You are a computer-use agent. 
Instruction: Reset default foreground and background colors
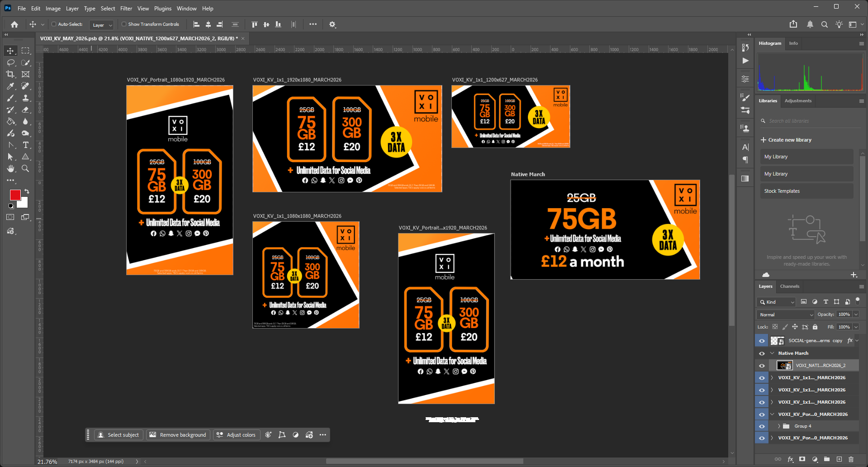click(11, 206)
